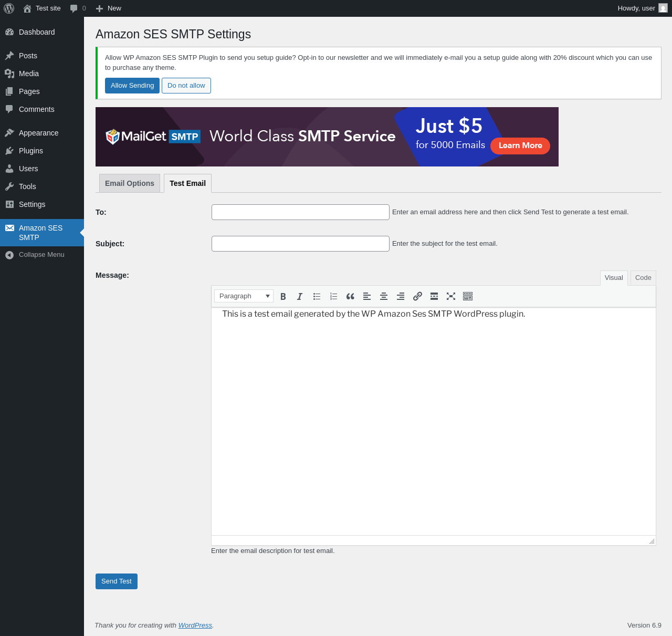Click the user avatar icon
Image resolution: width=672 pixels, height=636 pixels.
(663, 8)
